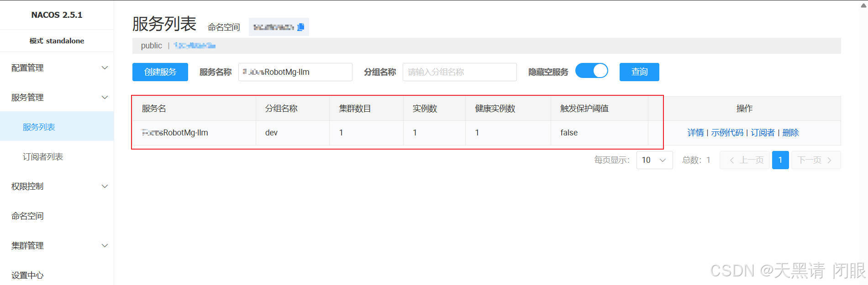This screenshot has height=285, width=868.
Task: Open 设置中心 in the sidebar
Action: coord(57,275)
